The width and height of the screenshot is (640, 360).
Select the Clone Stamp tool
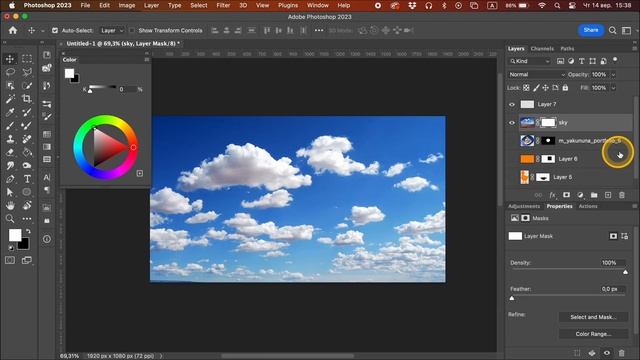[x=10, y=139]
